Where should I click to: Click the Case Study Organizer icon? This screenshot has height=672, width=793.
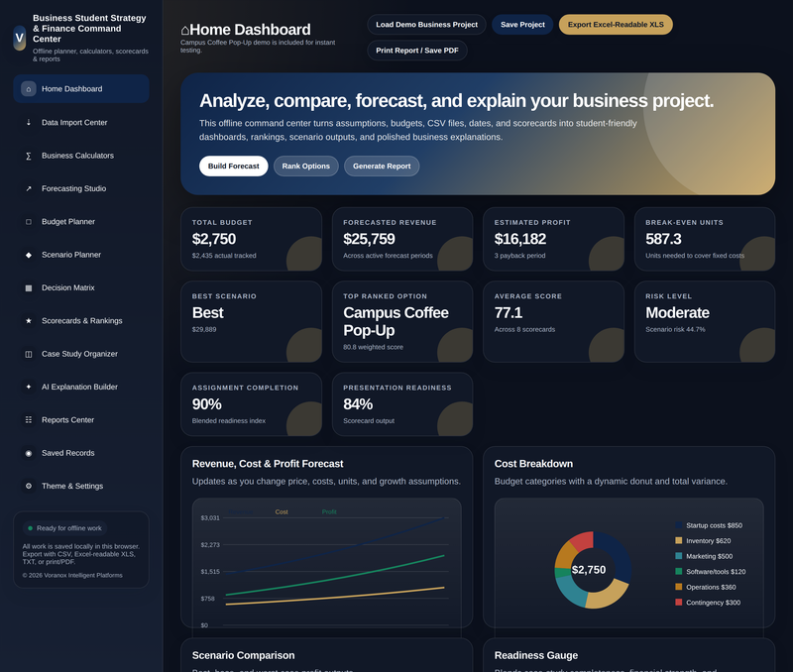(x=29, y=354)
